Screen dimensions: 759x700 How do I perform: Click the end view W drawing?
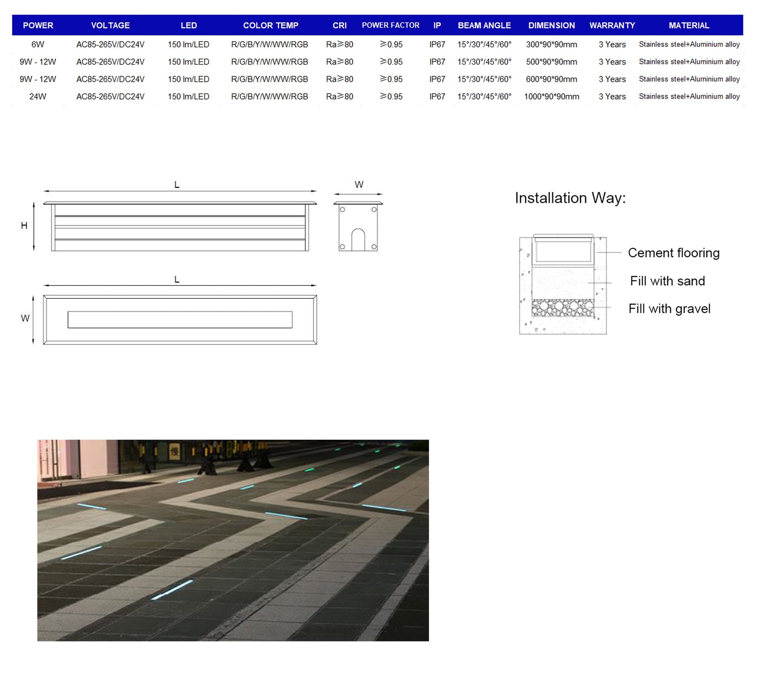coord(358,226)
